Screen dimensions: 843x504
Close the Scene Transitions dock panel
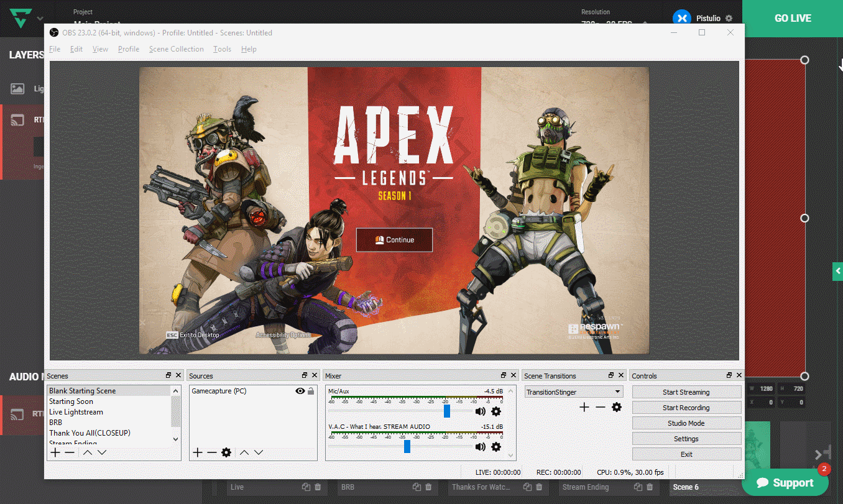click(x=621, y=375)
